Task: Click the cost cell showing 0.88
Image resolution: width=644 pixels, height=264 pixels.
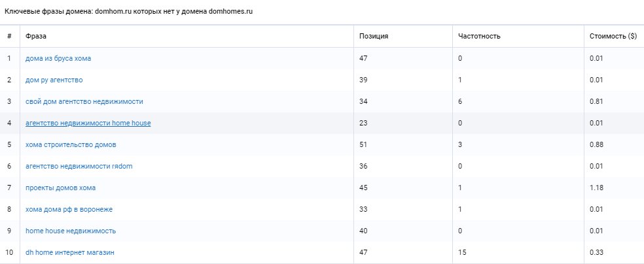Action: click(596, 144)
